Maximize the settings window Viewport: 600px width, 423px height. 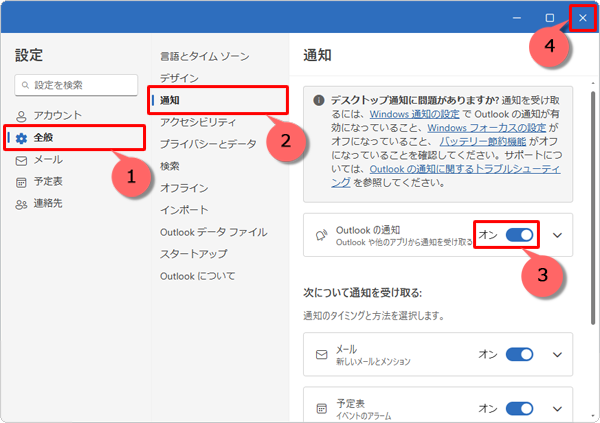(x=550, y=18)
